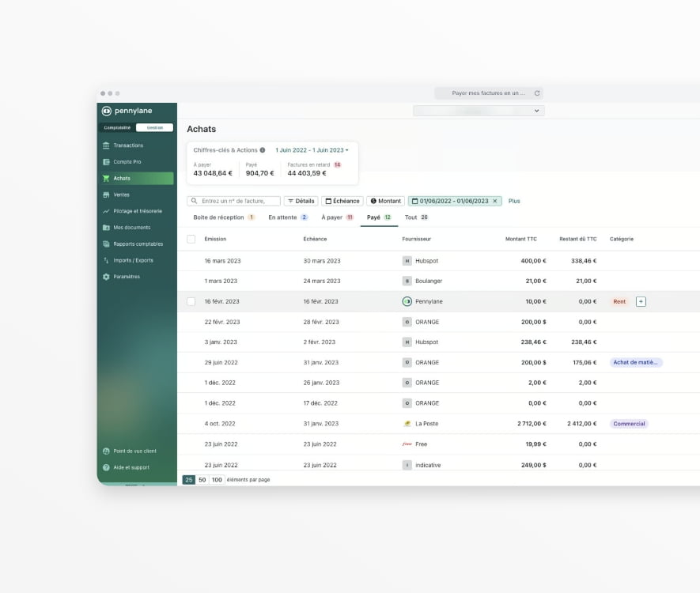Image resolution: width=700 pixels, height=593 pixels.
Task: Open Transactions bank icon in sidebar
Action: pyautogui.click(x=106, y=145)
